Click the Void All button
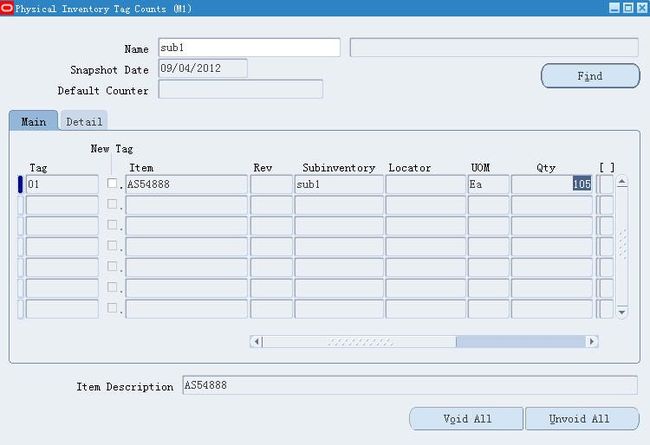 (466, 418)
